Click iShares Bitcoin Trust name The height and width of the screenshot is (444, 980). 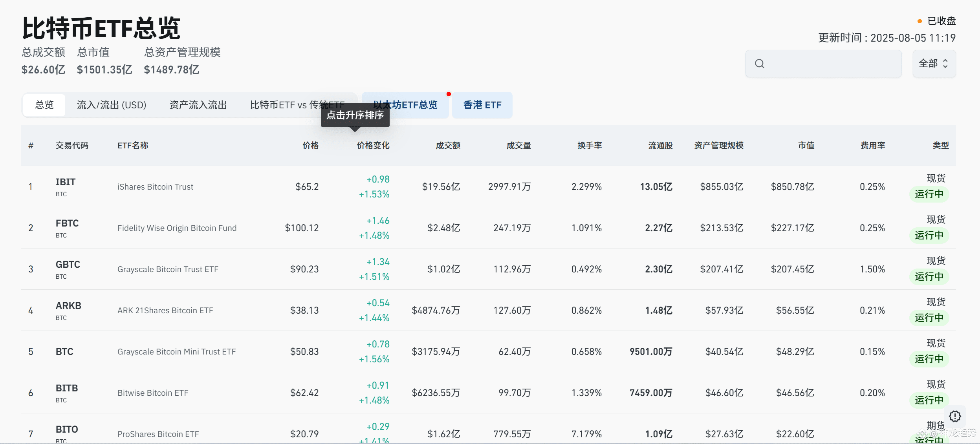click(x=155, y=187)
